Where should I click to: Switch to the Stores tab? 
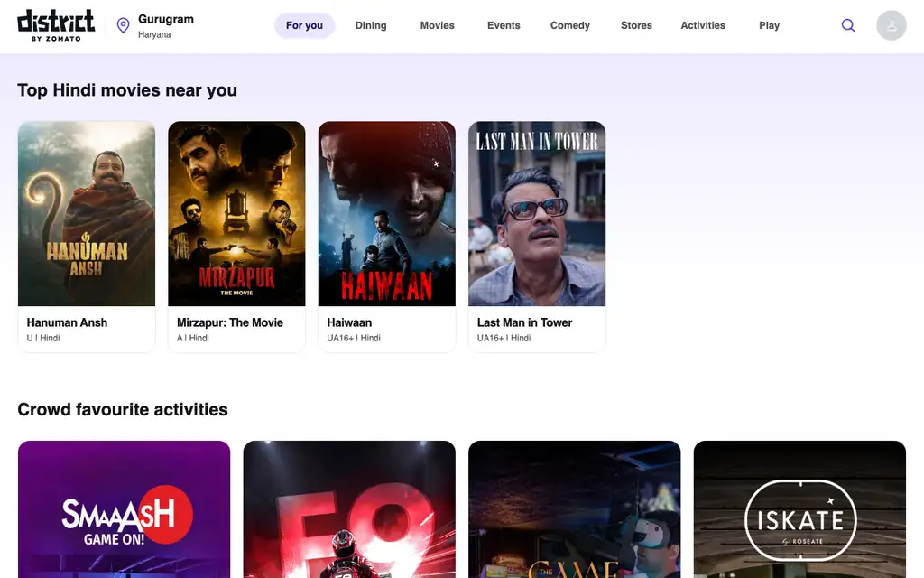tap(636, 25)
